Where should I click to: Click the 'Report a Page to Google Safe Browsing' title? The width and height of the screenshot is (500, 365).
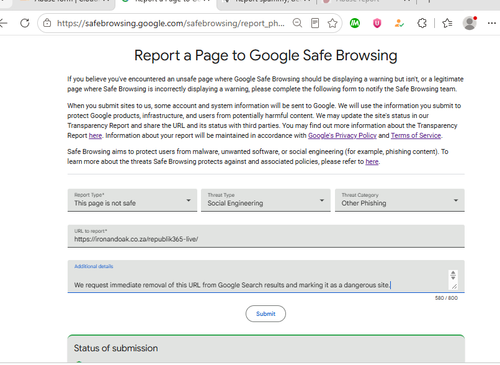(x=266, y=55)
